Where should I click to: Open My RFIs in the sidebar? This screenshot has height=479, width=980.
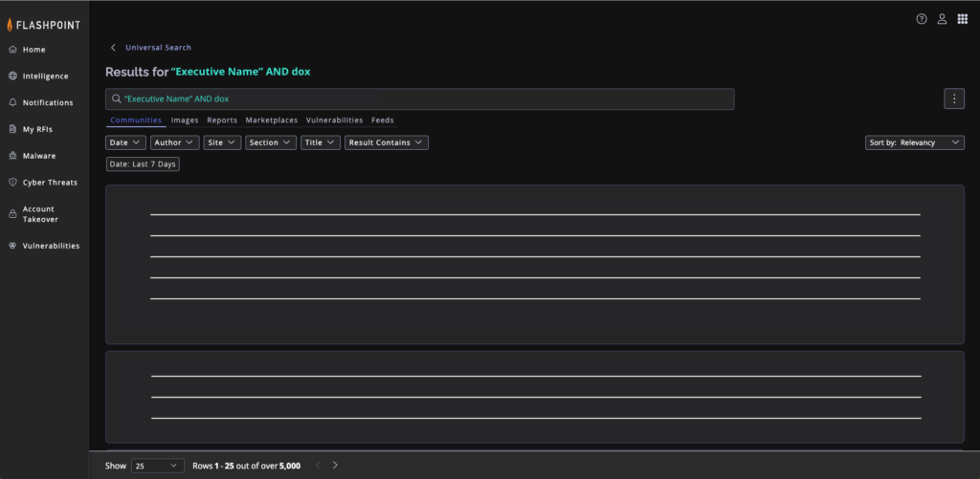coord(37,129)
